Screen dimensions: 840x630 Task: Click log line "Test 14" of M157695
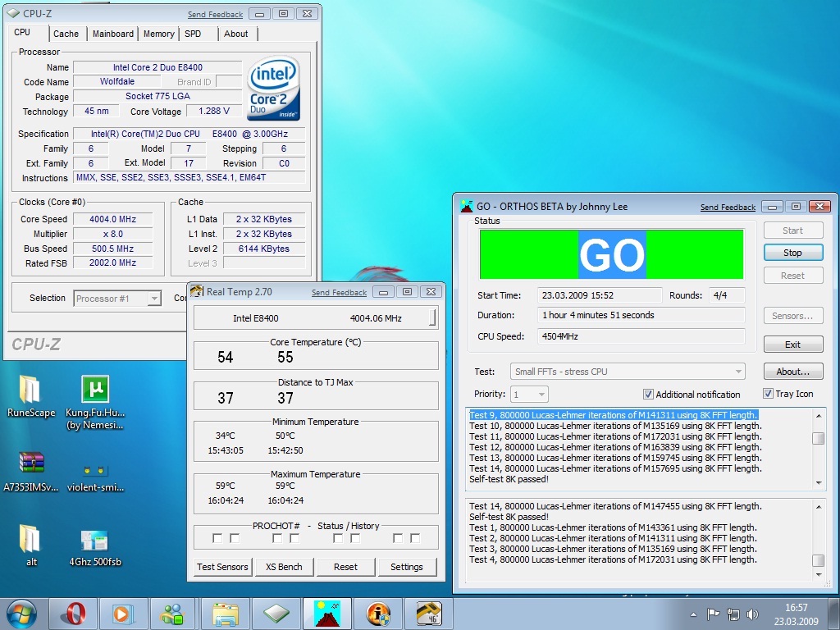point(615,468)
